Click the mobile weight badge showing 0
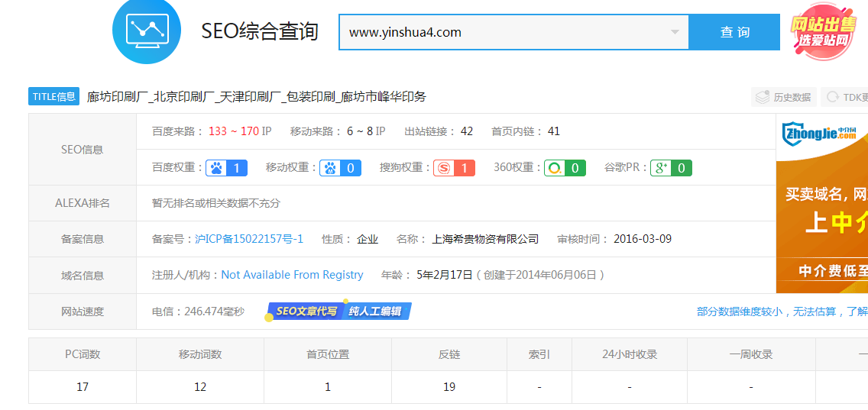Image resolution: width=868 pixels, height=410 pixels. tap(341, 168)
